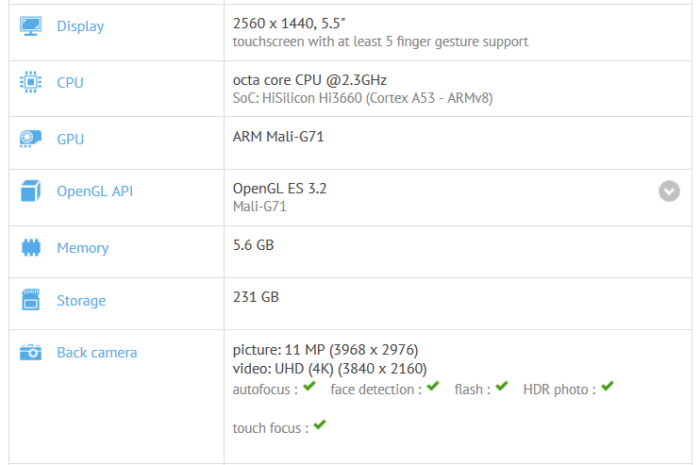Click the Memory RAM icon
The width and height of the screenshot is (700, 465).
point(30,247)
